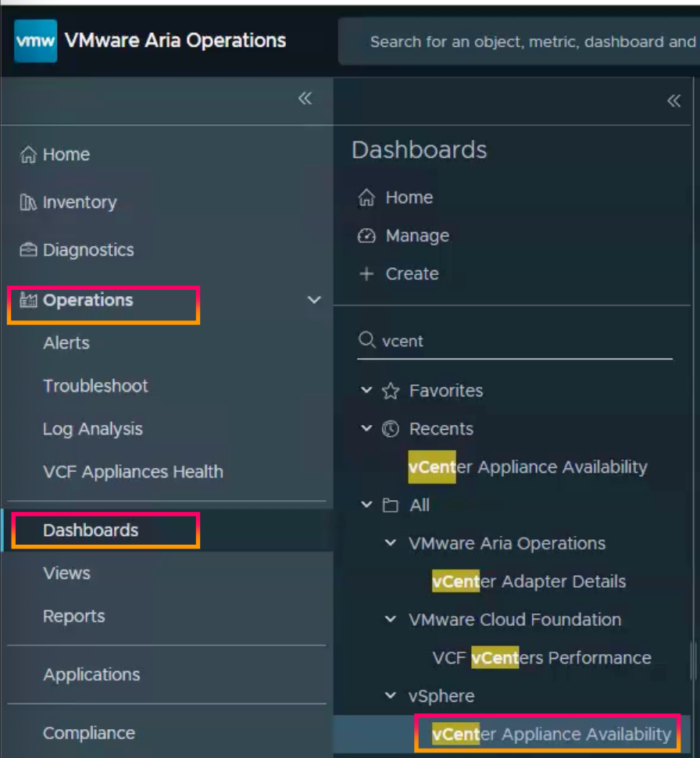Click the dashboard search magnifier icon
Screen dimensions: 700x758
click(367, 340)
